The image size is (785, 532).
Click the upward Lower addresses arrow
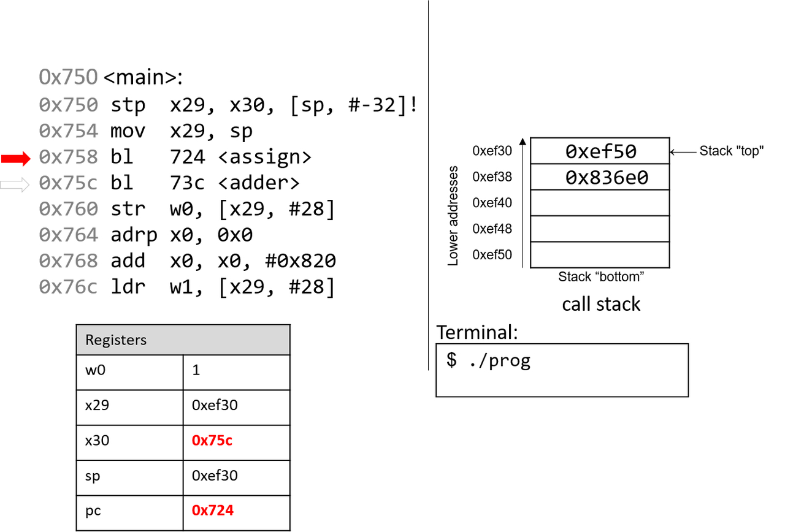tap(523, 202)
